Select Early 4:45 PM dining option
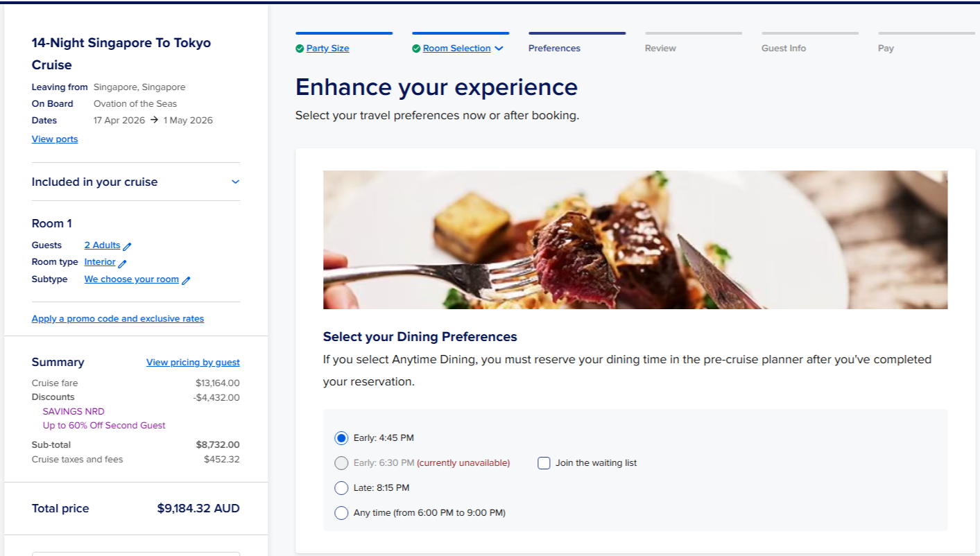The image size is (980, 556). pyautogui.click(x=341, y=438)
